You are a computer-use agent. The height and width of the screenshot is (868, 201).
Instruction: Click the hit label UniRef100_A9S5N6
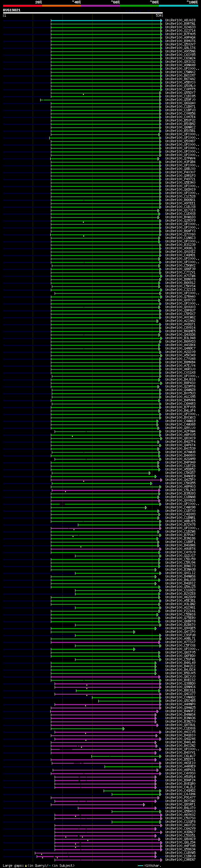pos(180,51)
